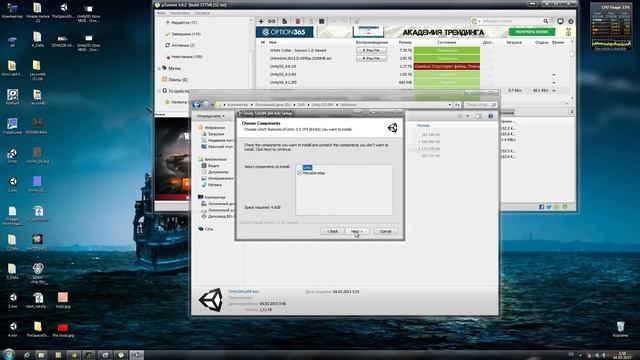Click CPU Usage gadget on desktop

(x=611, y=27)
